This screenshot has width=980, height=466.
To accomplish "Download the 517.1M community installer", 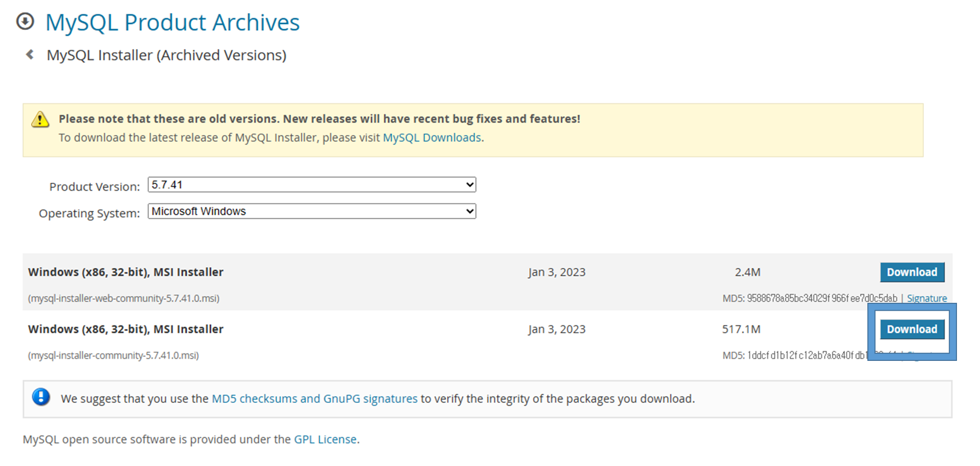I will click(x=912, y=329).
